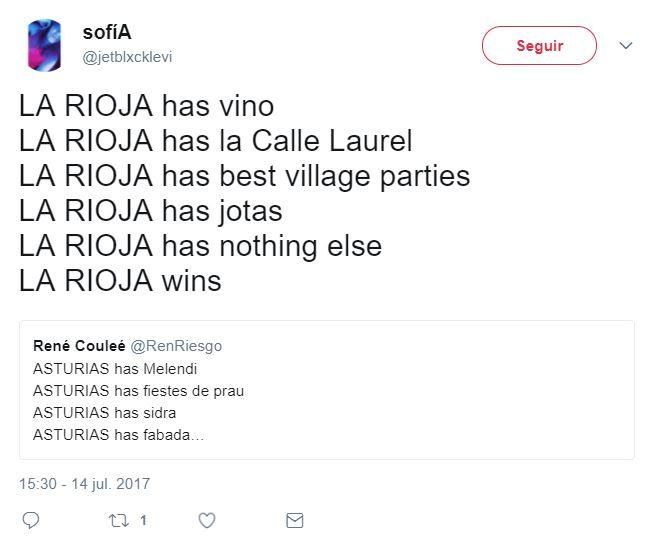This screenshot has width=662, height=550.
Task: Click the 'LA RIOJA wins' text line
Action: click(120, 281)
